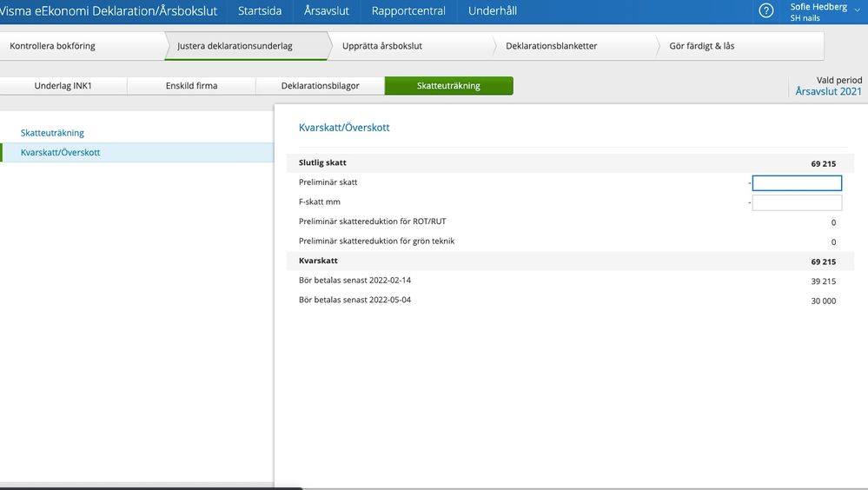Select the green Skatteuträkning tab

point(448,86)
